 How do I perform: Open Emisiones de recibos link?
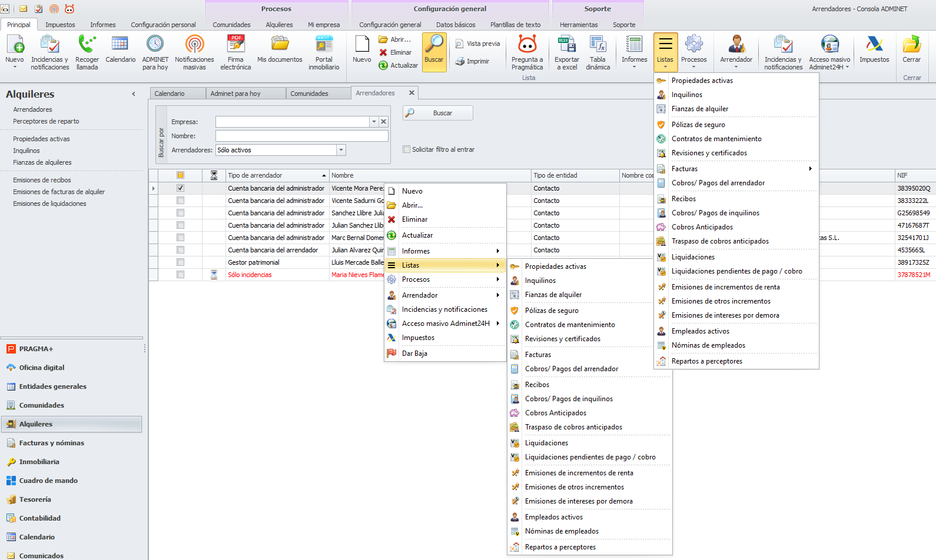click(42, 180)
